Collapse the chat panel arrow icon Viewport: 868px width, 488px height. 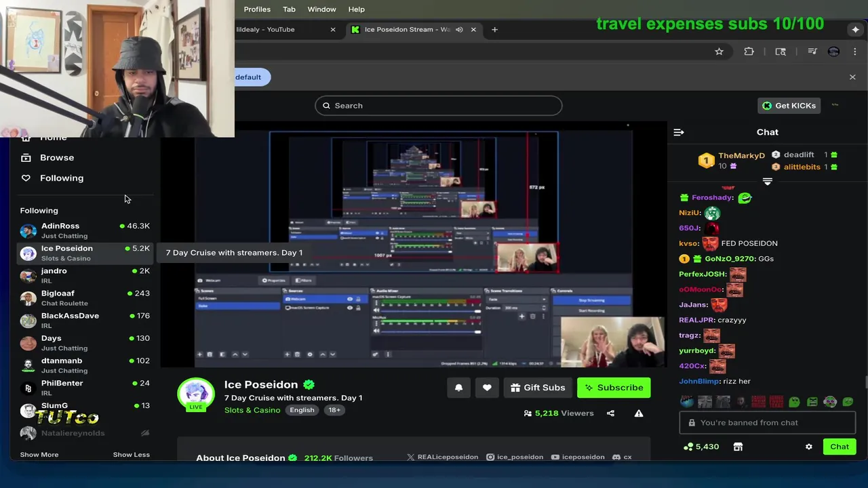coord(679,132)
